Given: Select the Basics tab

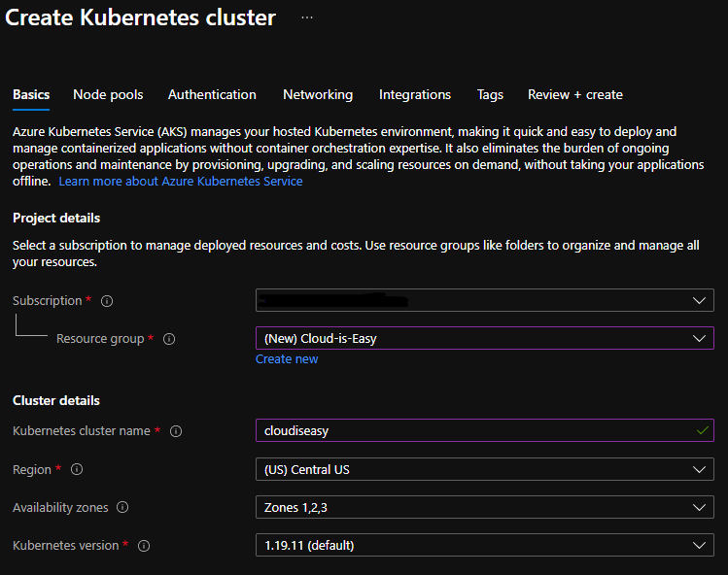Looking at the screenshot, I should (31, 94).
